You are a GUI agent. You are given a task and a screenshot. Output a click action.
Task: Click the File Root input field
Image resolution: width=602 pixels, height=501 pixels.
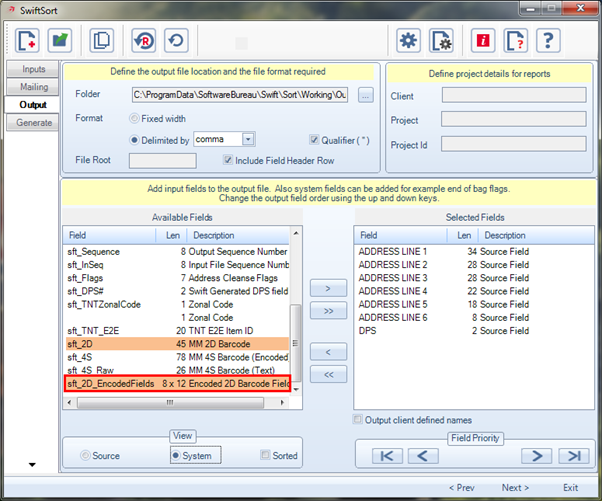pos(163,161)
